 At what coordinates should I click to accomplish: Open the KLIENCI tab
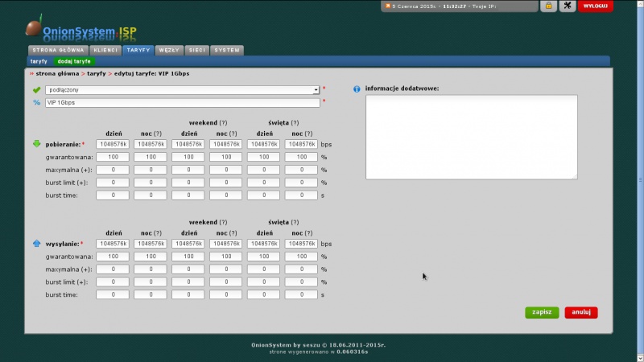105,50
